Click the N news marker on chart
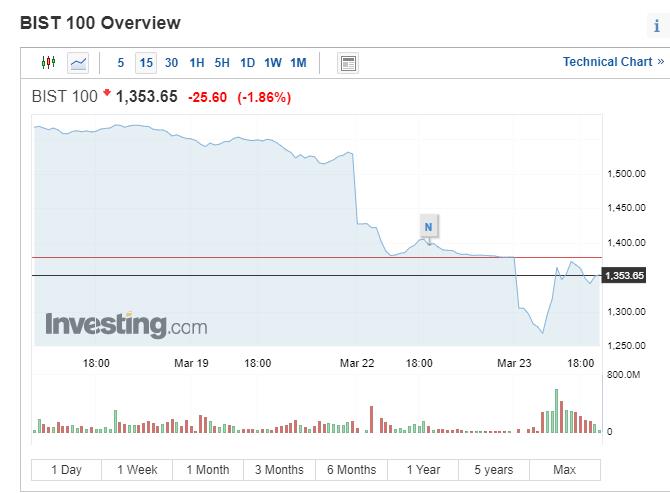This screenshot has height=493, width=670. coord(428,227)
